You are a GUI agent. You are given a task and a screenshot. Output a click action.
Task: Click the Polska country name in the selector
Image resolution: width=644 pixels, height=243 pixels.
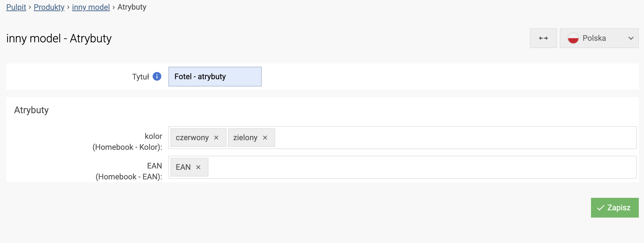coord(594,38)
